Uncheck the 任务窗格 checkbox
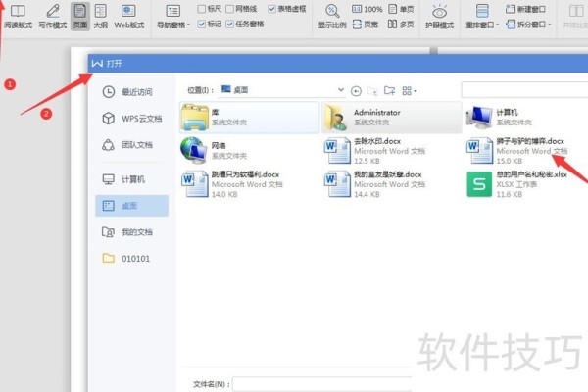The image size is (588, 392). pyautogui.click(x=230, y=24)
